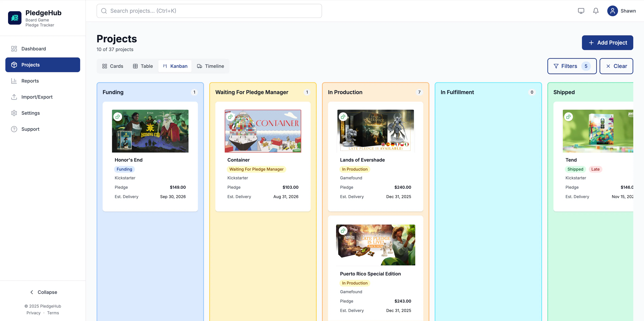Switch to Table view
644x321 pixels.
143,66
